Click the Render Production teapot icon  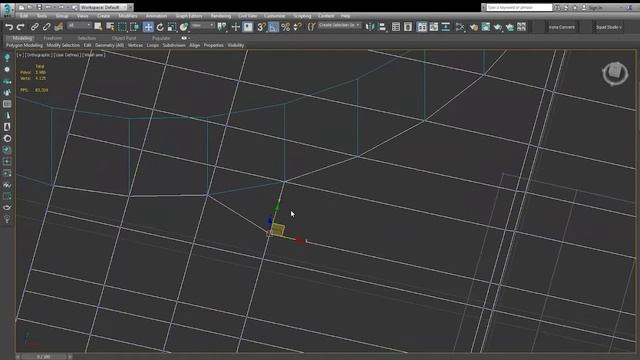(498, 27)
